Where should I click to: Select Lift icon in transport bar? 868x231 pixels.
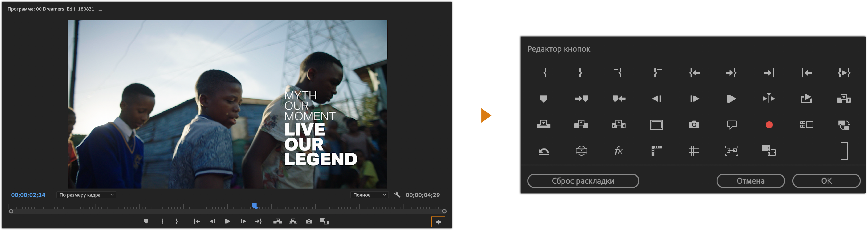click(277, 221)
